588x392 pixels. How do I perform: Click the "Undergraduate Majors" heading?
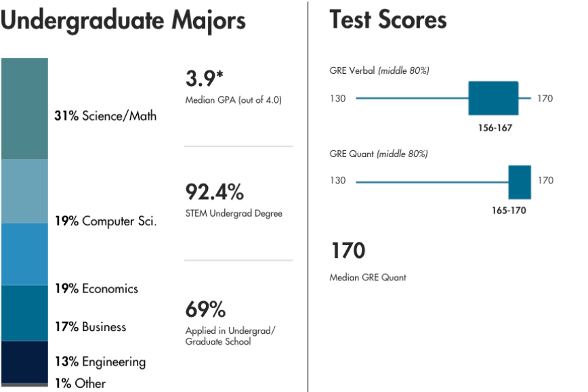point(123,20)
